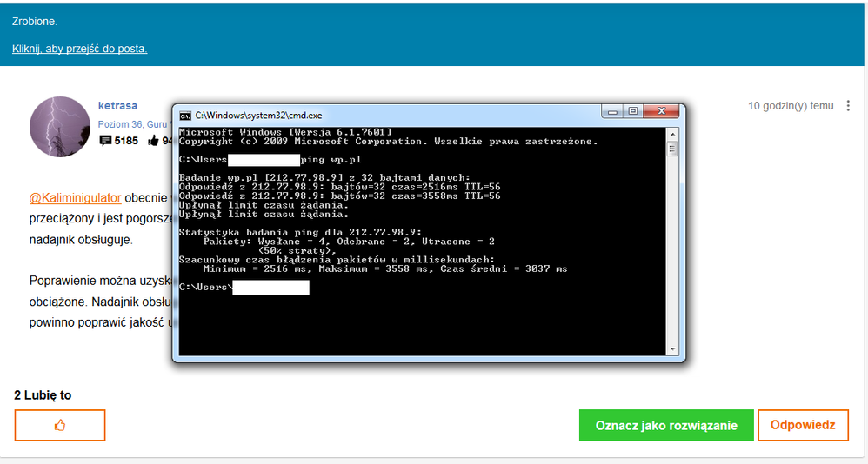Open ketrasa's user profile name
Screen dimensions: 868x464
pyautogui.click(x=117, y=106)
